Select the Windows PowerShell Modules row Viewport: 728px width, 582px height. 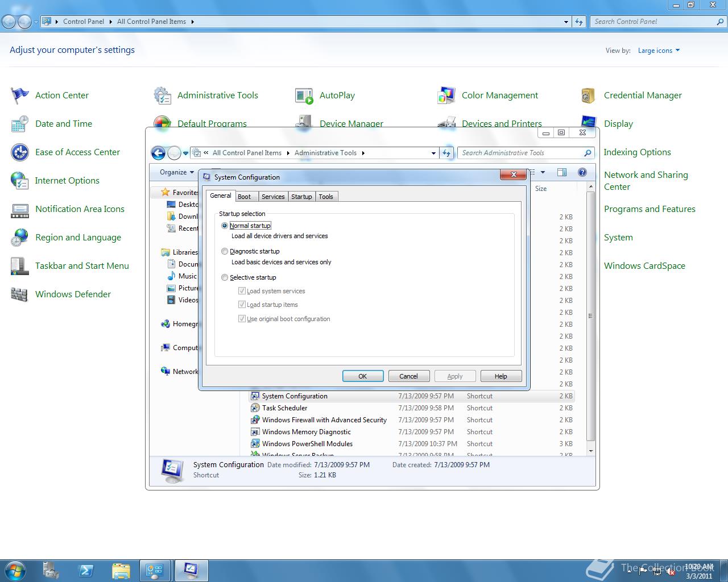click(x=412, y=444)
